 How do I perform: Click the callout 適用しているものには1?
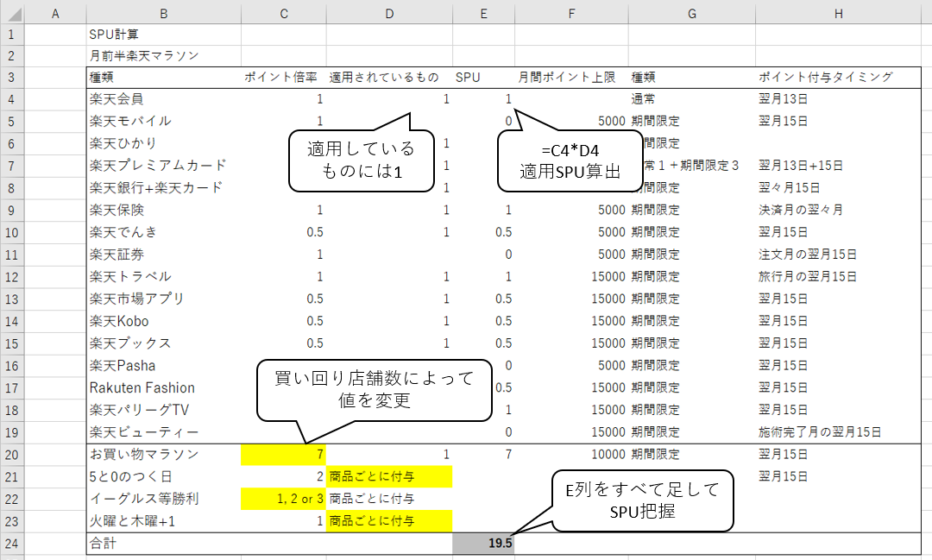362,160
